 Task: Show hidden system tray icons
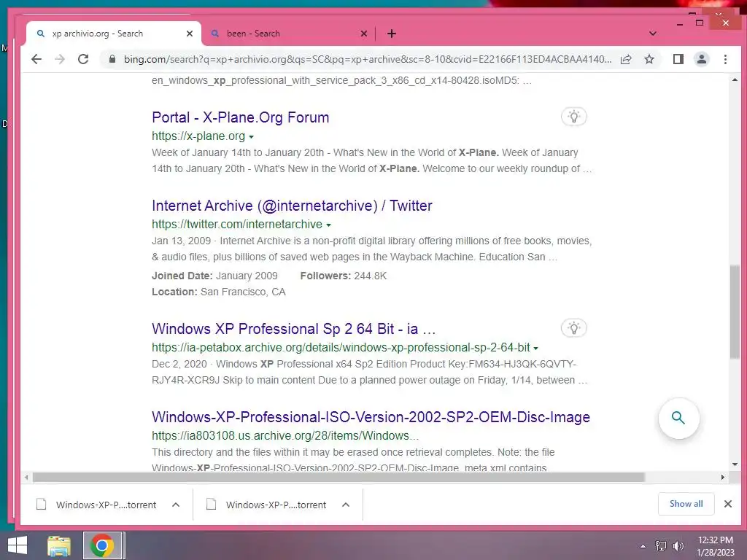(643, 546)
